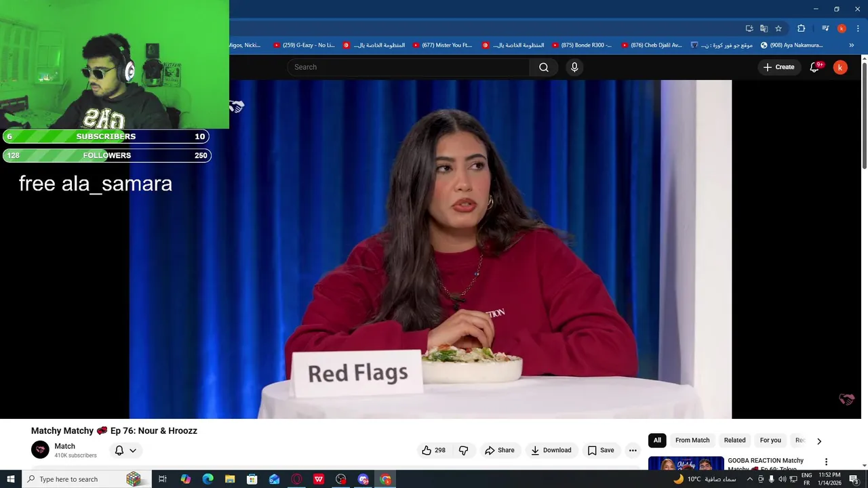868x488 pixels.
Task: Select the For you filter chip
Action: [770, 441]
